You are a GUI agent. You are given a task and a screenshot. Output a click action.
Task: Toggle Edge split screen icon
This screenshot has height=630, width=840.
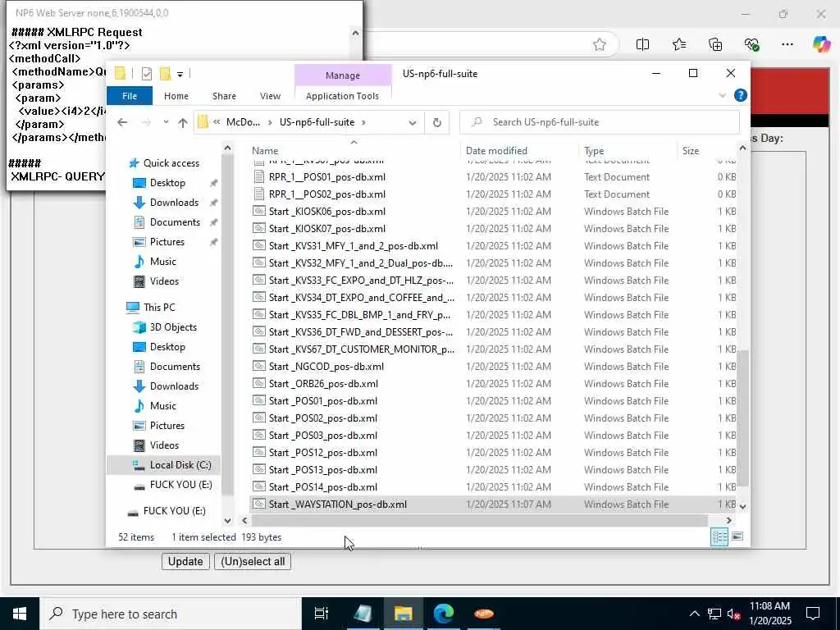click(x=642, y=44)
